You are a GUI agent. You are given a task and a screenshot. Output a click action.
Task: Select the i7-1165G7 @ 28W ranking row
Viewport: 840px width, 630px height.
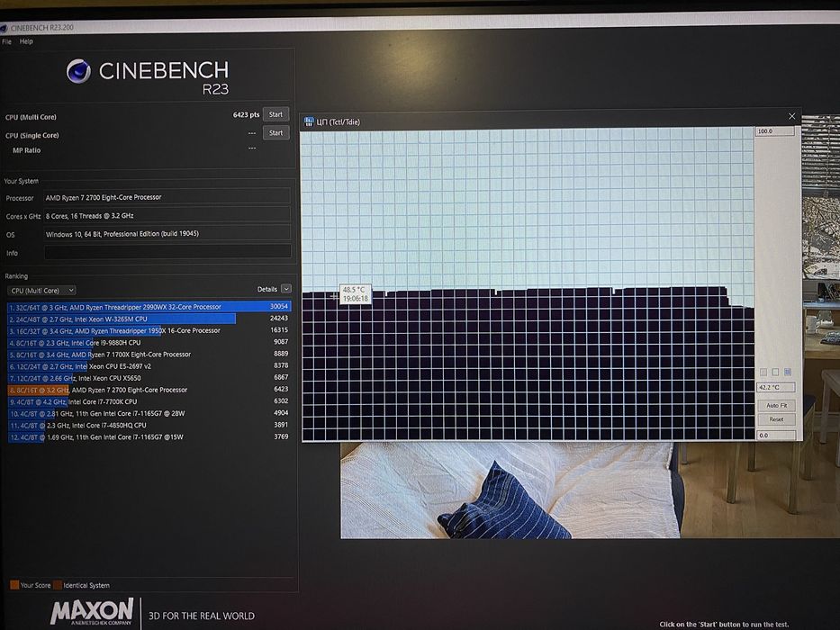click(149, 413)
